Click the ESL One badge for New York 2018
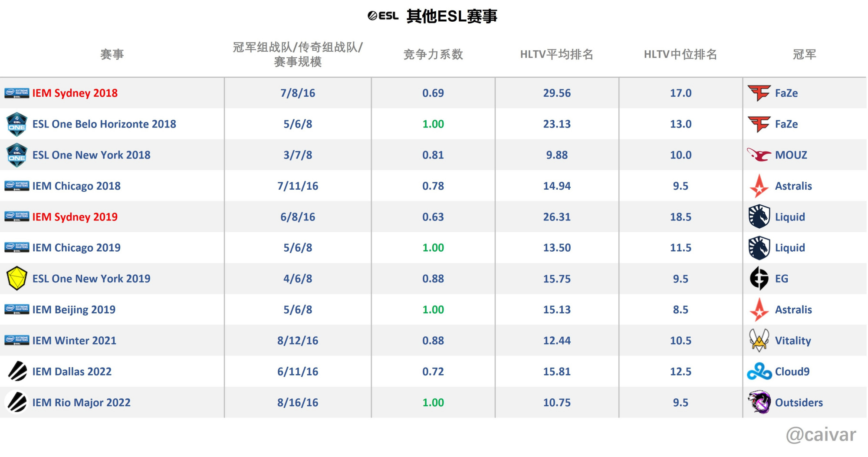Viewport: 868px width, 457px height. (x=17, y=155)
